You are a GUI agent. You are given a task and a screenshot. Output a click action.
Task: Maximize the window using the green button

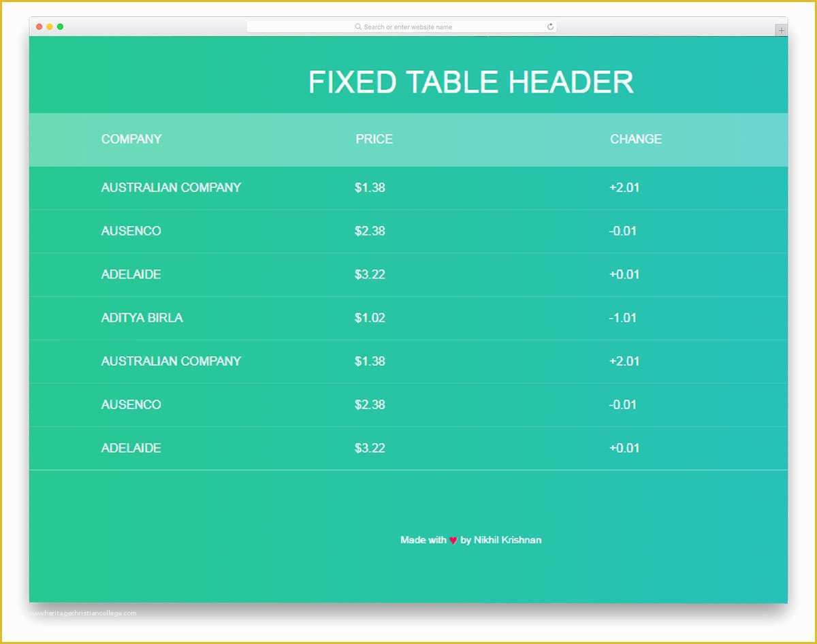[60, 27]
